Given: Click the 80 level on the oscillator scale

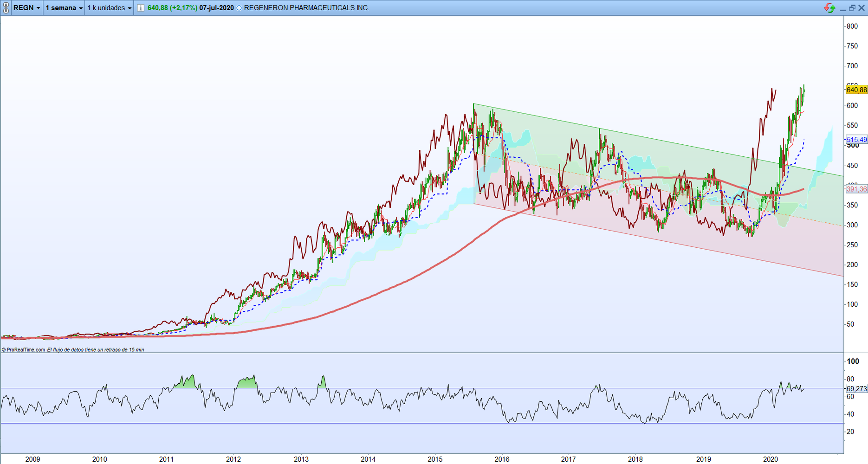Looking at the screenshot, I should pos(850,379).
